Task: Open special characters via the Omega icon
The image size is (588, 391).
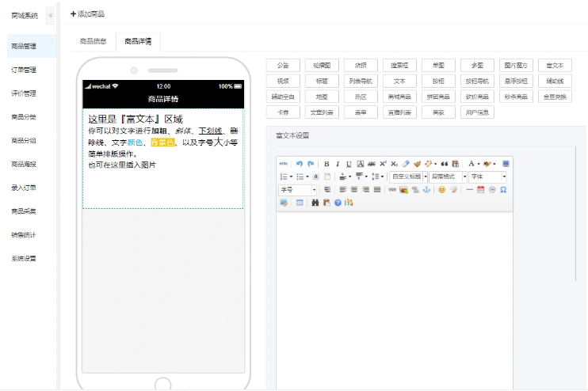Action: [x=503, y=190]
